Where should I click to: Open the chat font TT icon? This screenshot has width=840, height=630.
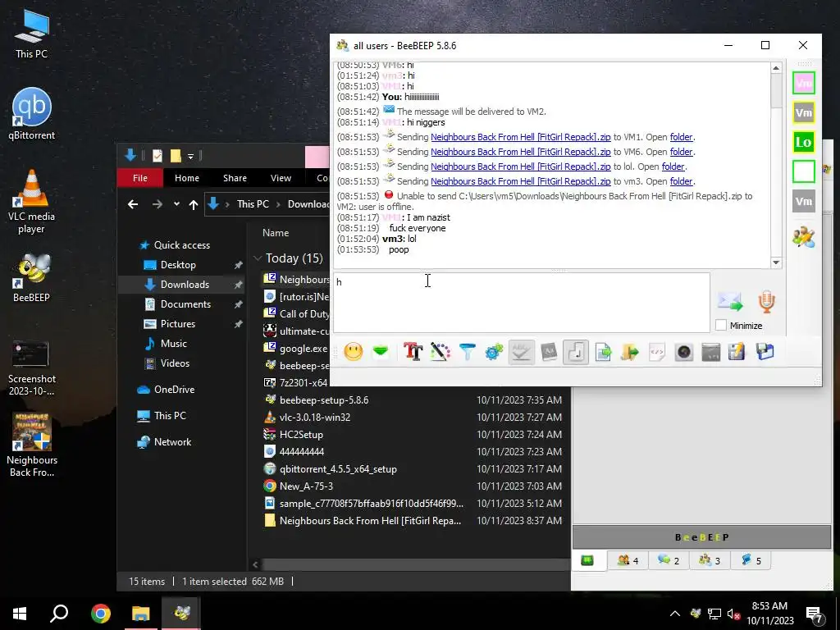click(413, 352)
